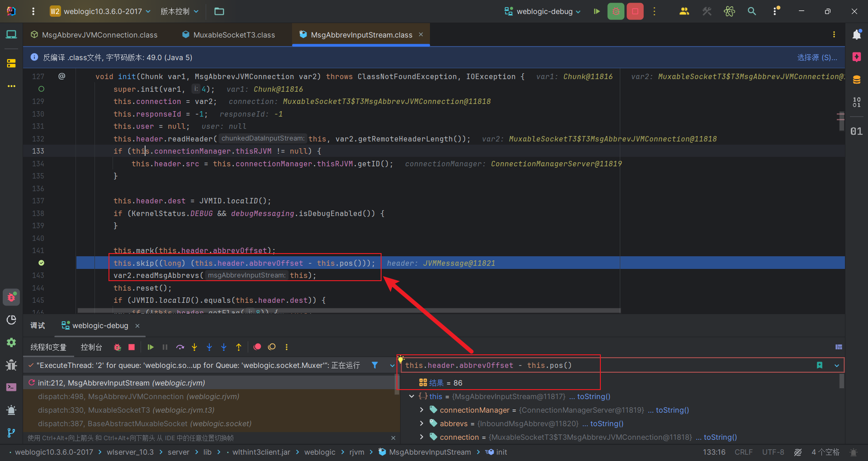Open the Terminal tool window

[11, 387]
